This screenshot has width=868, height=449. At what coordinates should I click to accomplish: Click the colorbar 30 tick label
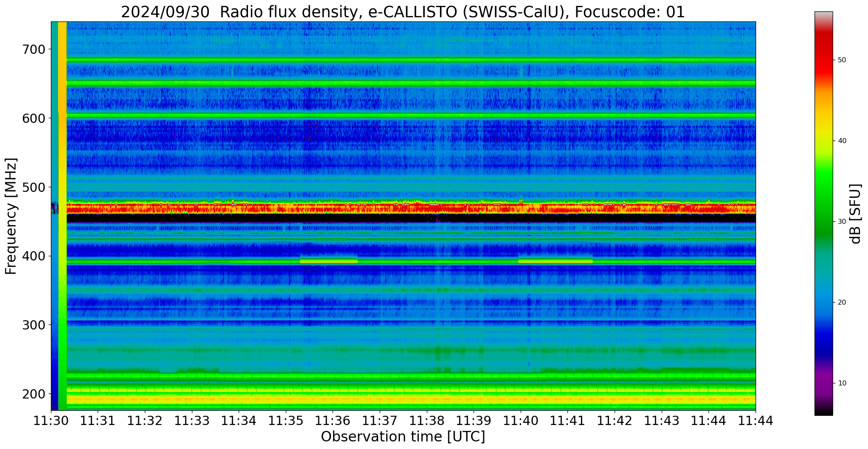click(x=842, y=222)
